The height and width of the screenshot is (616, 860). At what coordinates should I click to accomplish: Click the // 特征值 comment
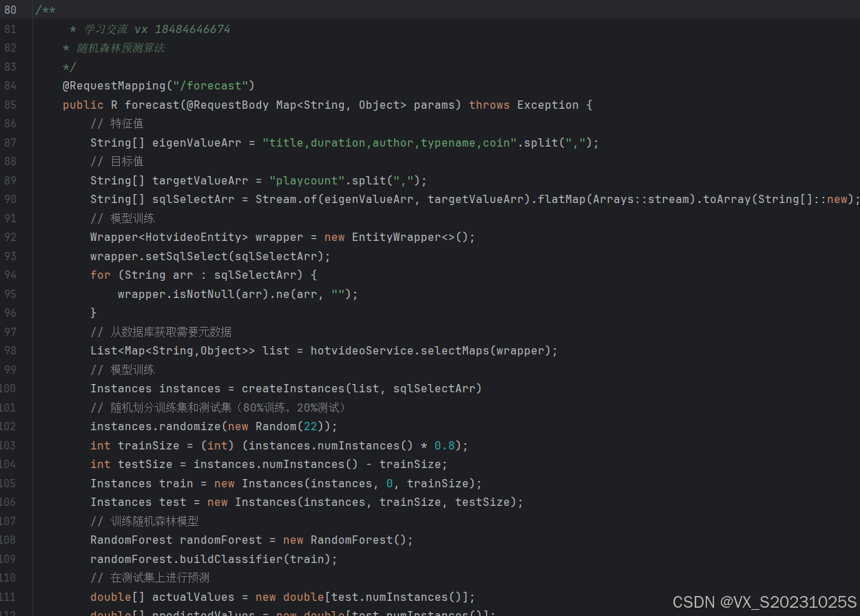(117, 124)
